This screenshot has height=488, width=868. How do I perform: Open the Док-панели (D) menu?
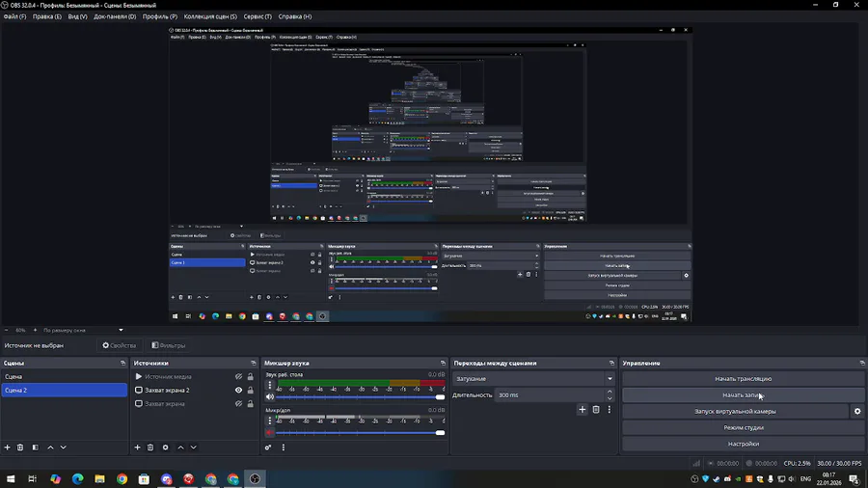coord(115,16)
